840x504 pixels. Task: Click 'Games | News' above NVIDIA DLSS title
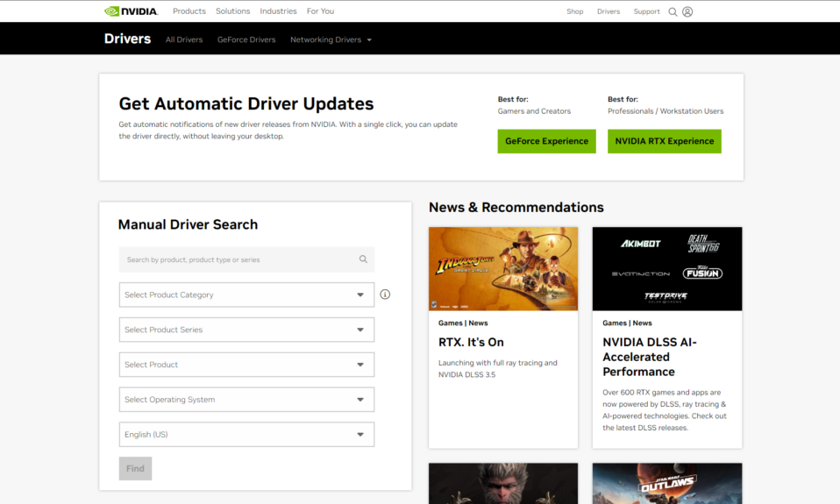[x=627, y=323]
